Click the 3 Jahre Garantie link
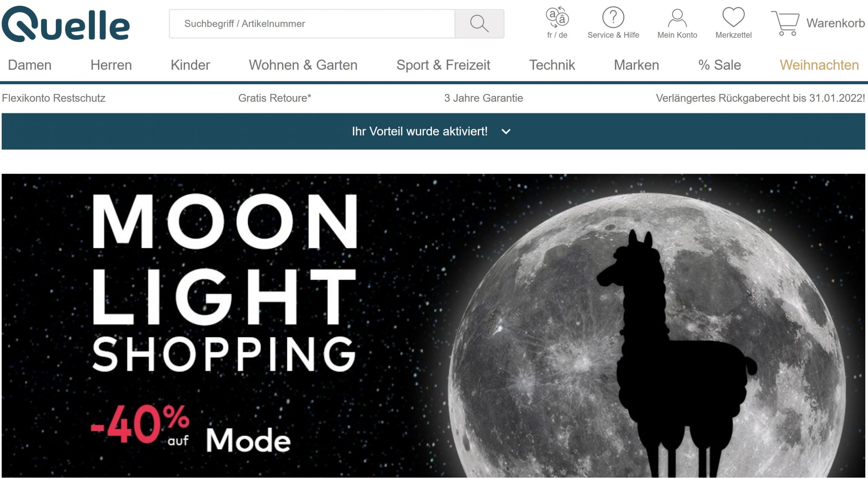This screenshot has width=868, height=479. [484, 98]
